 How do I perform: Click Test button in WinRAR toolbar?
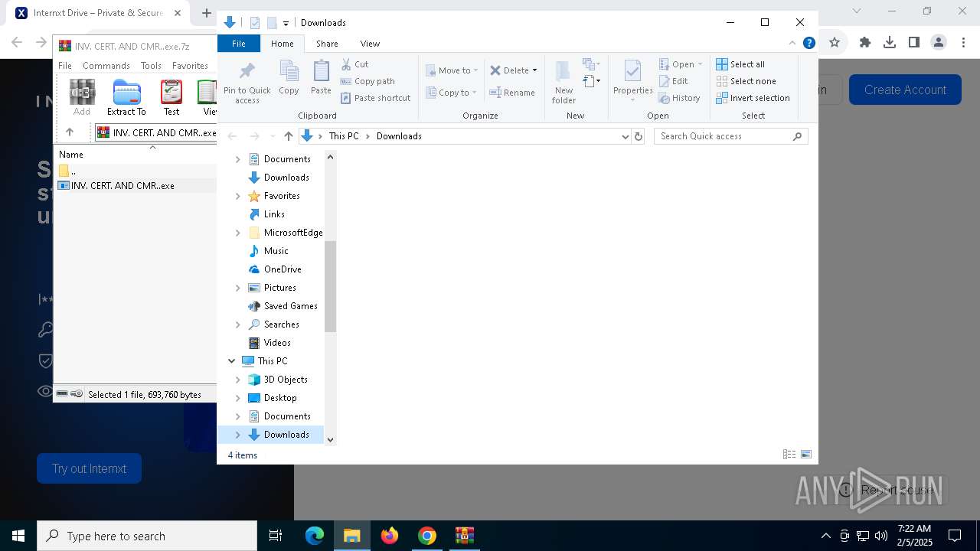pos(171,97)
